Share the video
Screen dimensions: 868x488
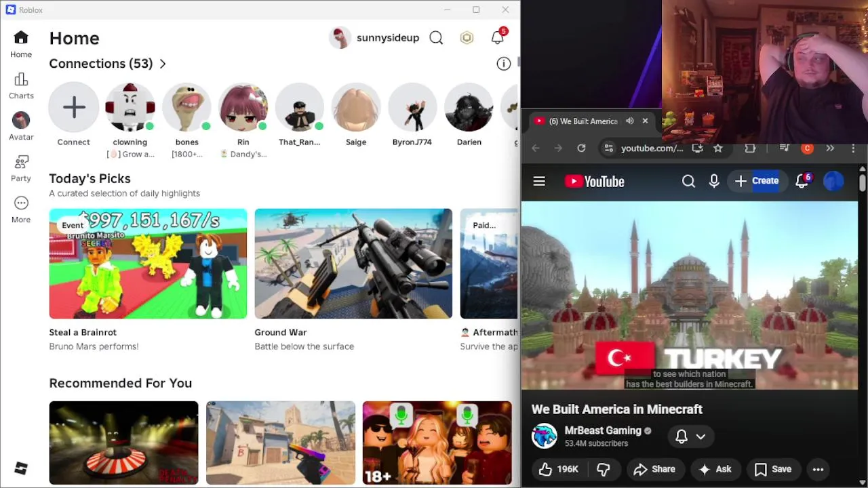654,469
